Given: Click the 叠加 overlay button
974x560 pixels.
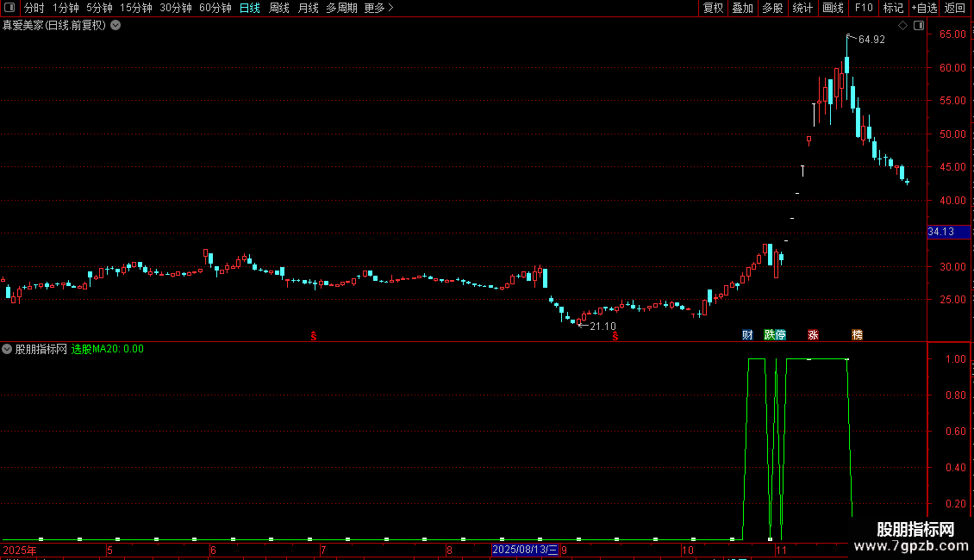Looking at the screenshot, I should [x=742, y=8].
